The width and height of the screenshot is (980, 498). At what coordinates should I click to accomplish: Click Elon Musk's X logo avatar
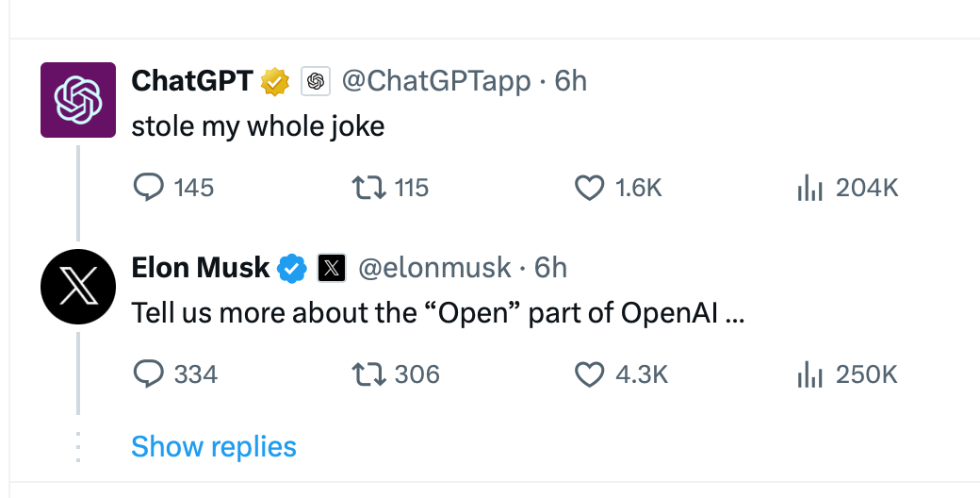(x=78, y=287)
